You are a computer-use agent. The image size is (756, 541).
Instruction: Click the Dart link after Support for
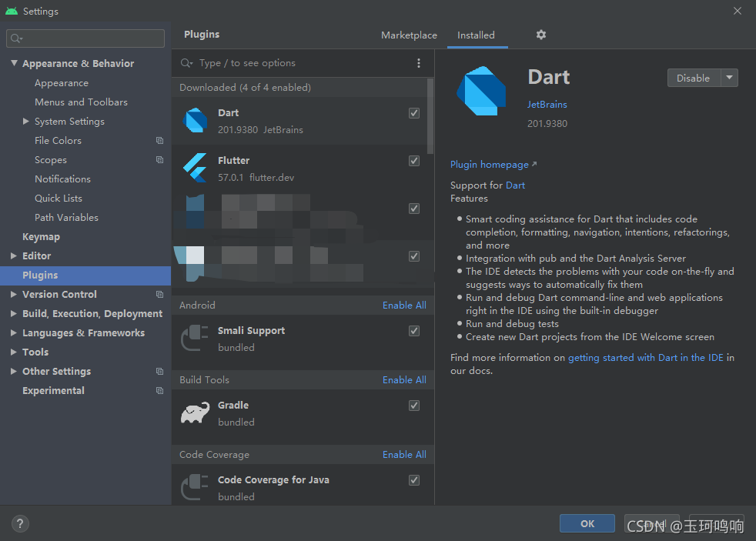pos(515,185)
